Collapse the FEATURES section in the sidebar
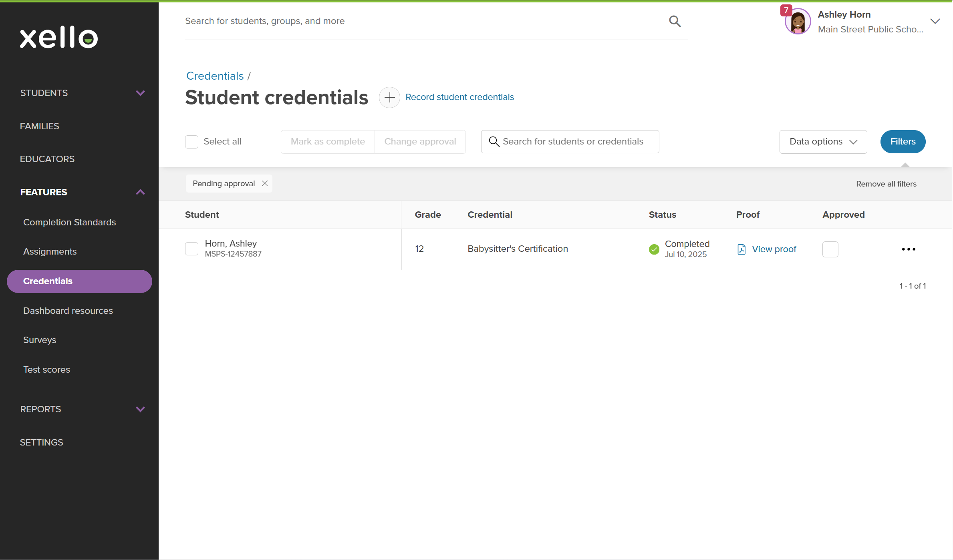This screenshot has height=560, width=953. 140,192
